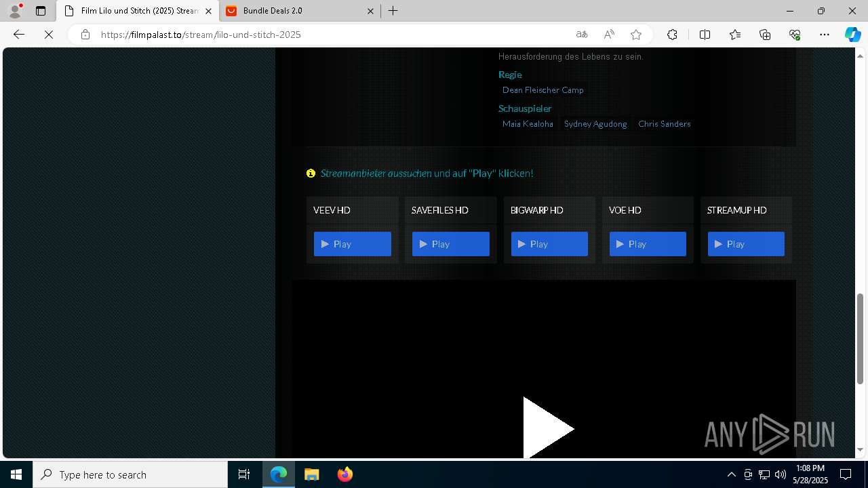The width and height of the screenshot is (868, 488).
Task: Open actor Sydney Agudong link
Action: point(595,124)
